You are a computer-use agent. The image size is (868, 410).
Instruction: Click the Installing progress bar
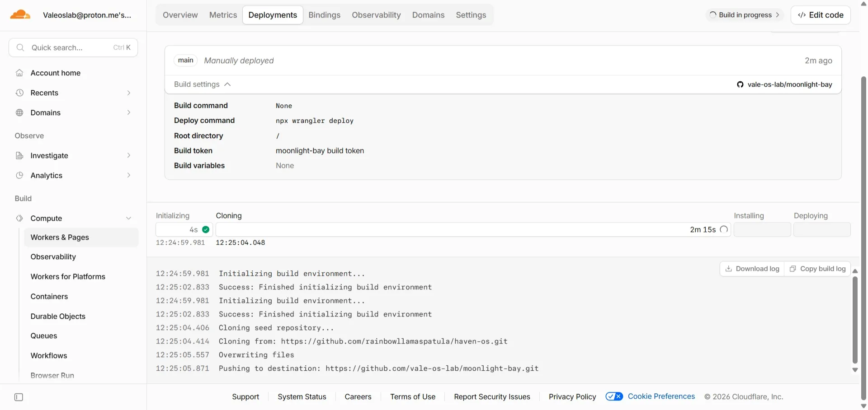762,229
